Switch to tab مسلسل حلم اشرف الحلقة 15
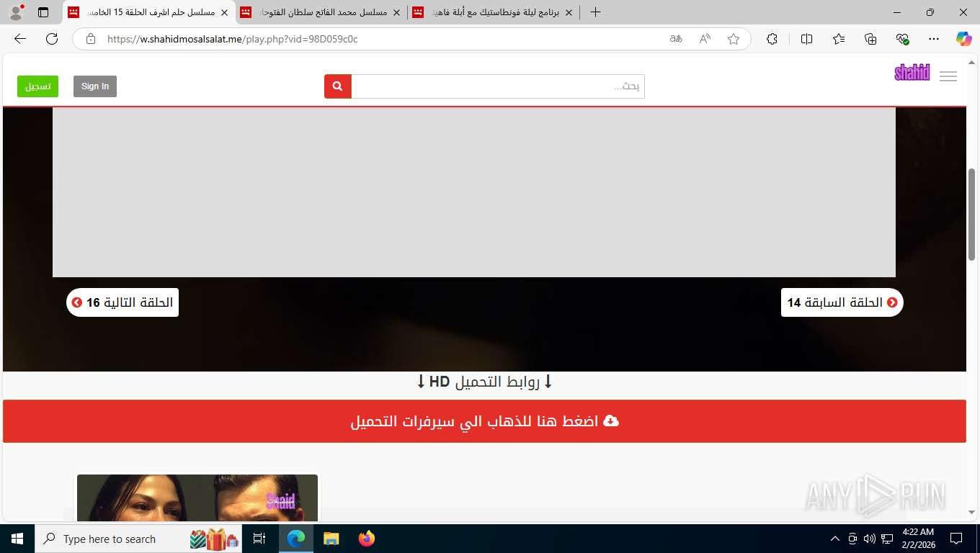Image resolution: width=980 pixels, height=553 pixels. (149, 12)
